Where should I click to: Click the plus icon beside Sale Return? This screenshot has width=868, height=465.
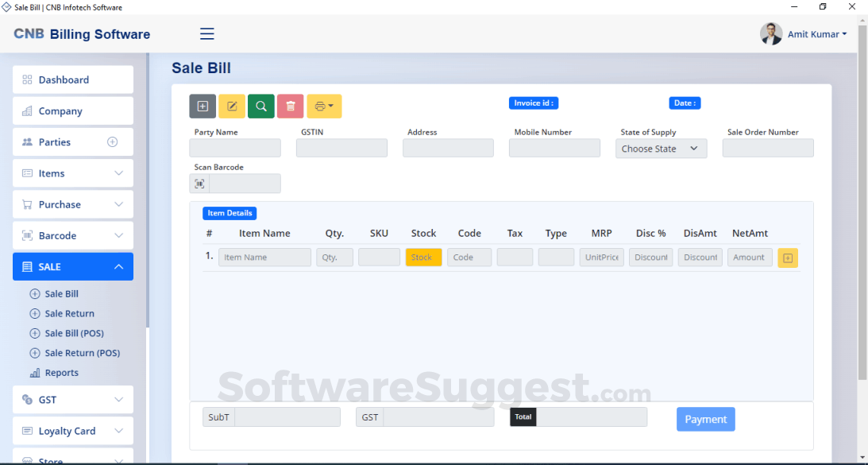(x=35, y=314)
